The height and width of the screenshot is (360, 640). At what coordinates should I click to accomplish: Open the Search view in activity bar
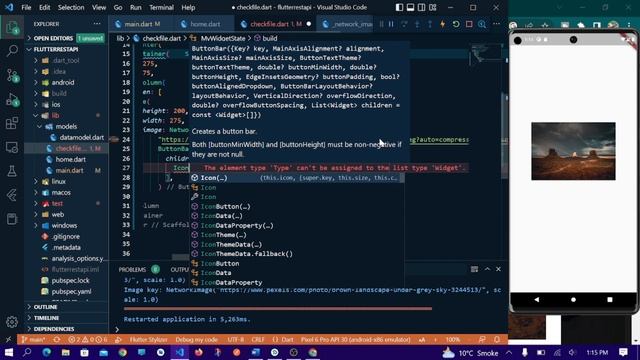click(x=12, y=51)
